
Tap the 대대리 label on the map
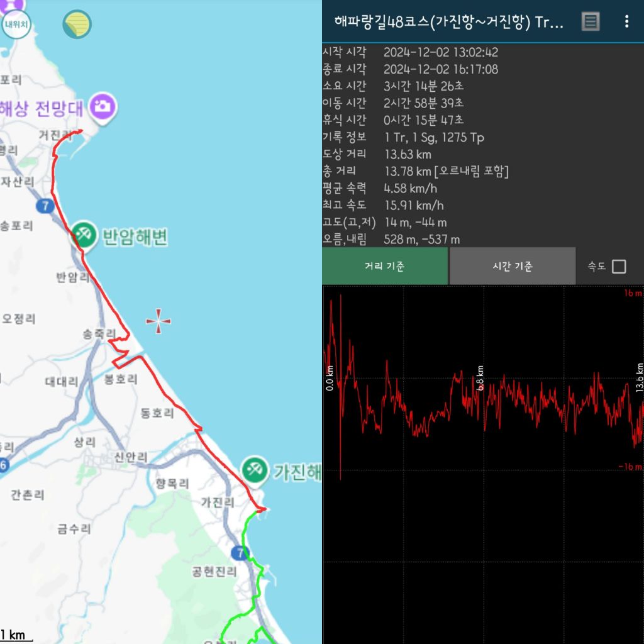(62, 382)
